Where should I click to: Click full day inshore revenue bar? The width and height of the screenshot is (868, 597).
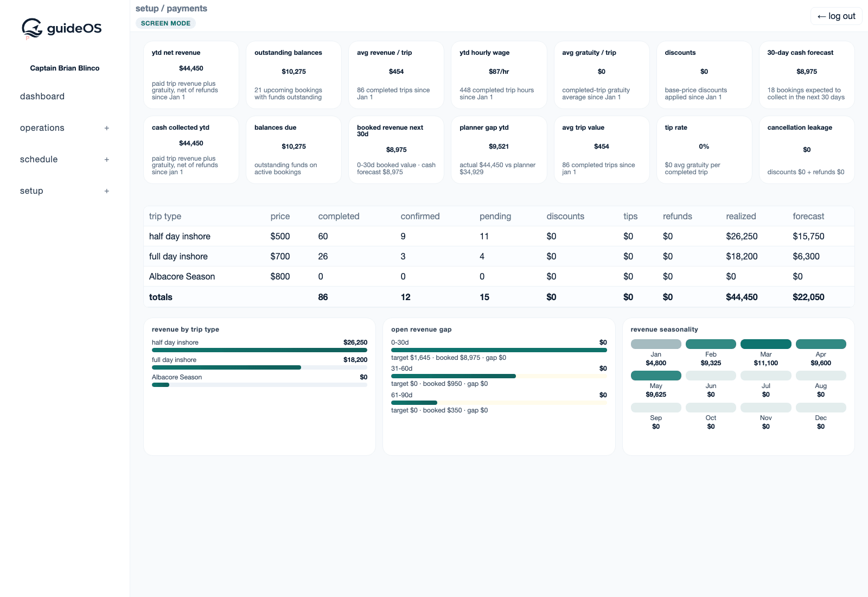(x=259, y=367)
